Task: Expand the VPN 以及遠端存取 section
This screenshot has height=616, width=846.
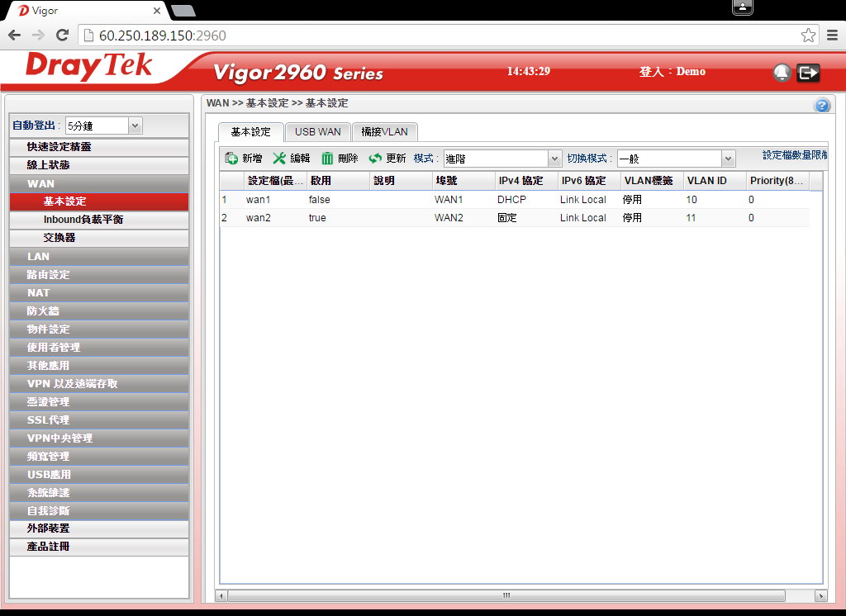Action: [x=99, y=383]
